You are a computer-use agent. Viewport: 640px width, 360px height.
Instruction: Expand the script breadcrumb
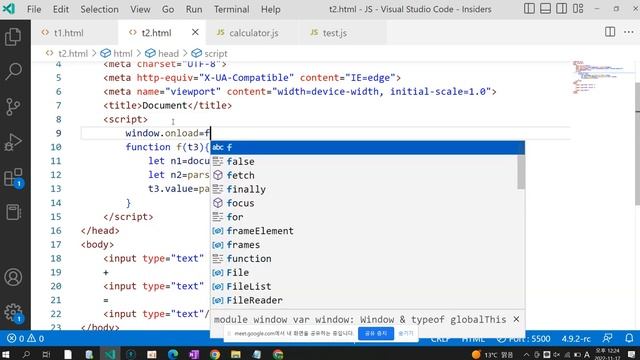click(x=209, y=53)
